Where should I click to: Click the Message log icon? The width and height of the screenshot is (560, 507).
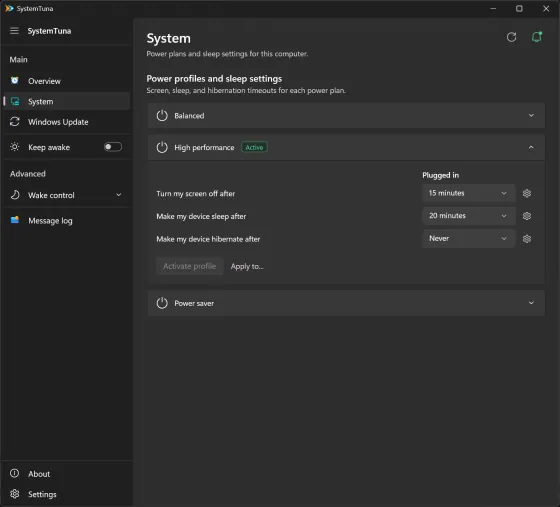(15, 220)
